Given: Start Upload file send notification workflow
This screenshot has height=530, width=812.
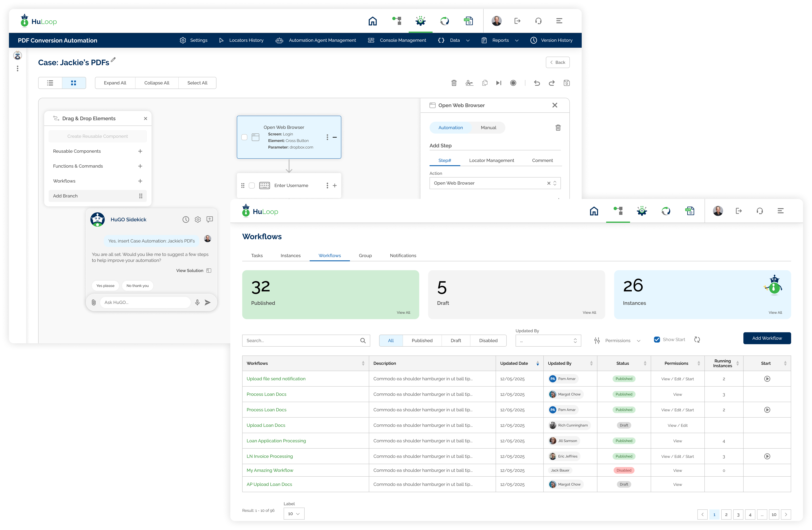Looking at the screenshot, I should 767,379.
